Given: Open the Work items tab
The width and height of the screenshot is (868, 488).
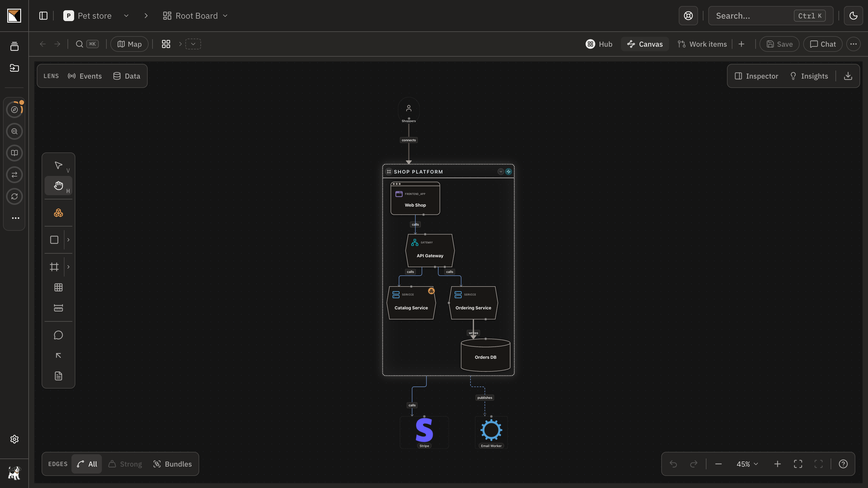Looking at the screenshot, I should click(x=702, y=44).
